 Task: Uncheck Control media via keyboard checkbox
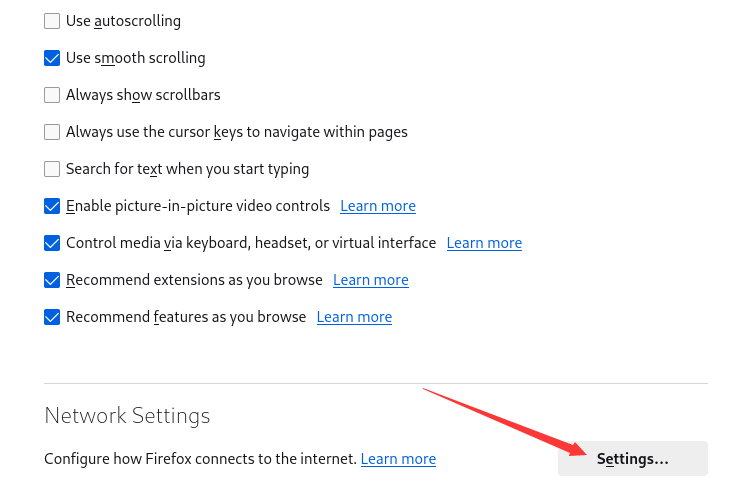pos(52,243)
